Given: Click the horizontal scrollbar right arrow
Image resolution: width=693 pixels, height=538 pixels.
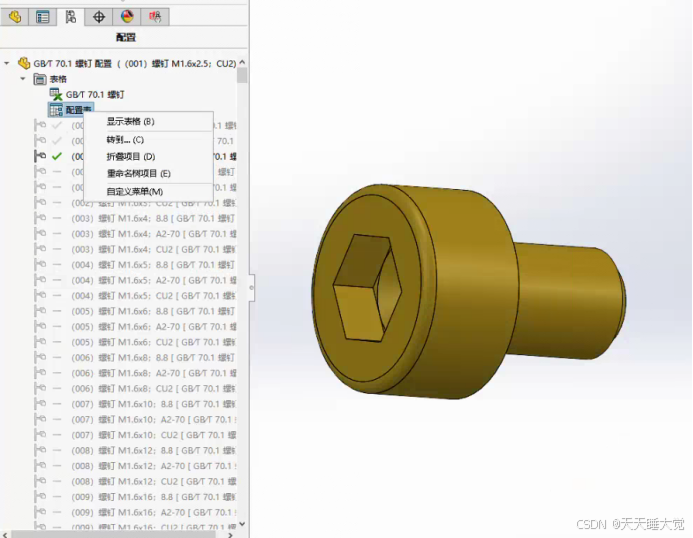Looking at the screenshot, I should (230, 534).
